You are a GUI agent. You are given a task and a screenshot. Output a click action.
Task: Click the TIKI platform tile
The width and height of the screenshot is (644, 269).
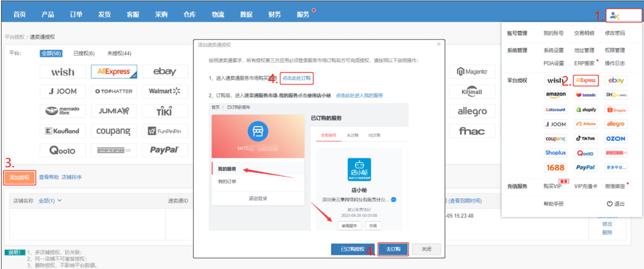[165, 111]
